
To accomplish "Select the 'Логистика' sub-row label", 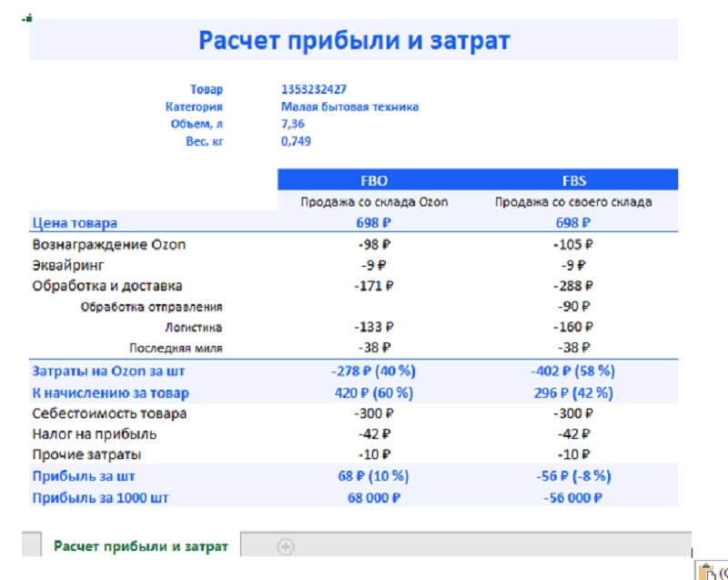I will point(194,328).
